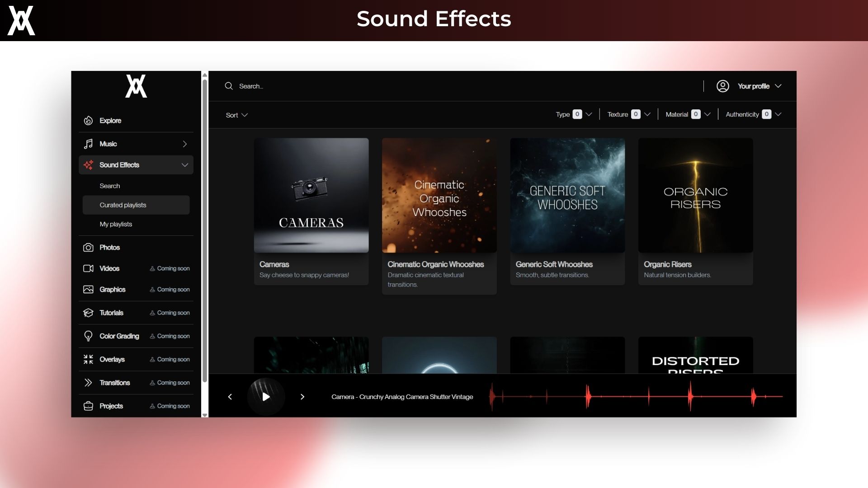Click the profile avatar icon
The height and width of the screenshot is (488, 868).
[722, 86]
